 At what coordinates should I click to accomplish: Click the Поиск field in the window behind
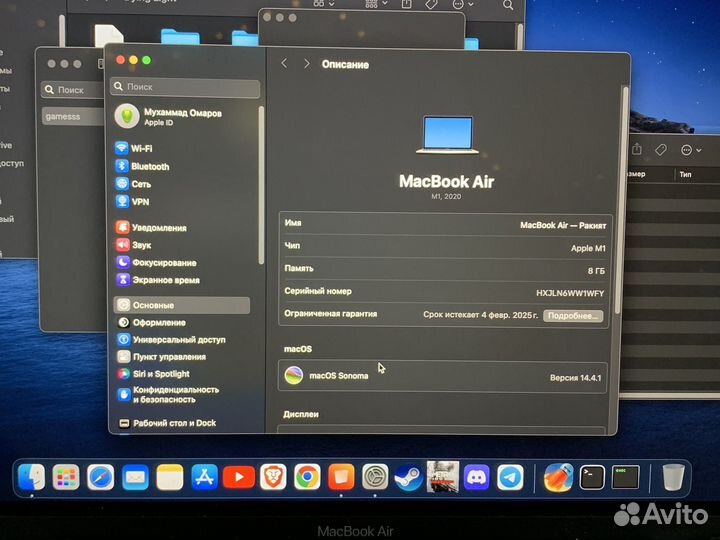tap(73, 90)
